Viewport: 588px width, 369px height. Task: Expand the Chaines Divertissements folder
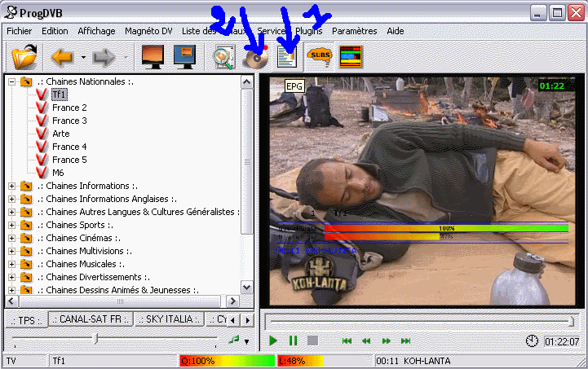coord(11,277)
